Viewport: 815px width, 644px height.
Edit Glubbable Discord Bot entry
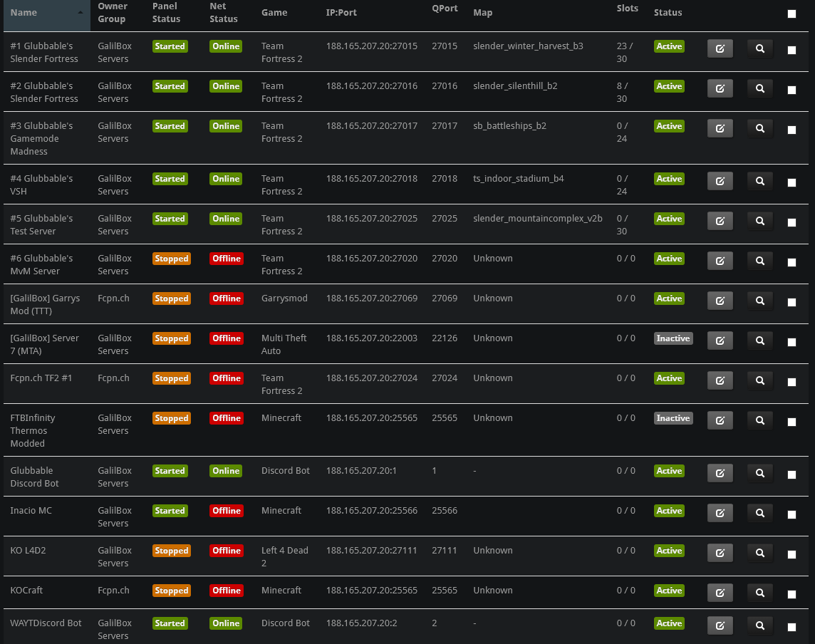[720, 473]
